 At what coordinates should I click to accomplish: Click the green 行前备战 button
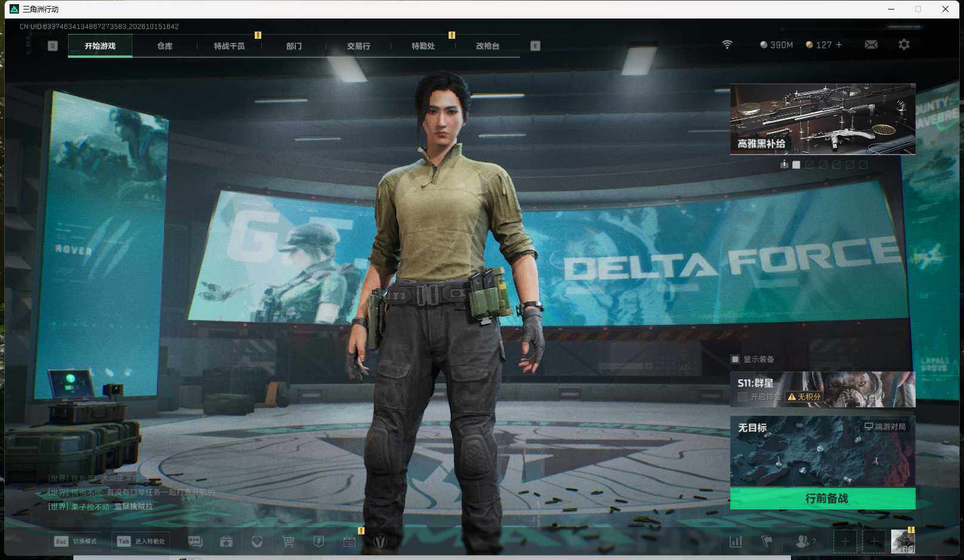[x=823, y=499]
